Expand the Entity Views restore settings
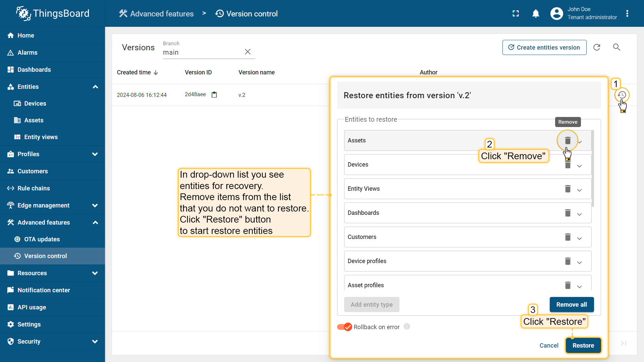Viewport: 644px width, 362px height. click(579, 190)
